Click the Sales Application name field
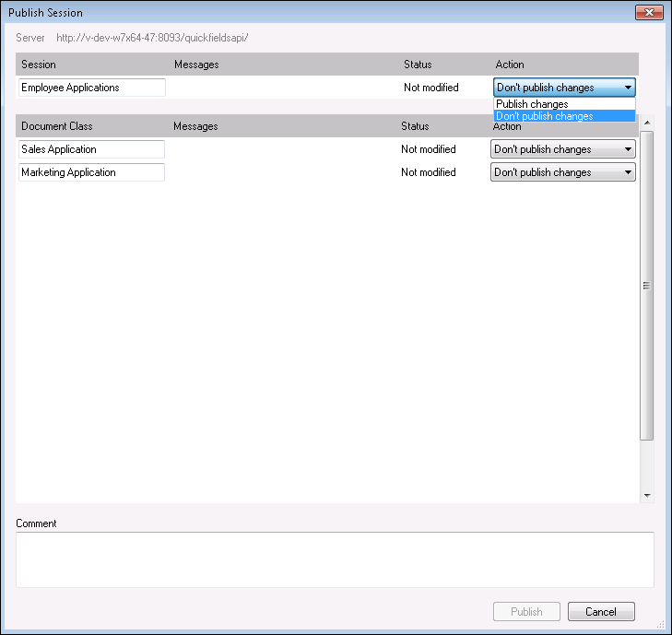Viewport: 672px width, 635px height. click(x=91, y=149)
